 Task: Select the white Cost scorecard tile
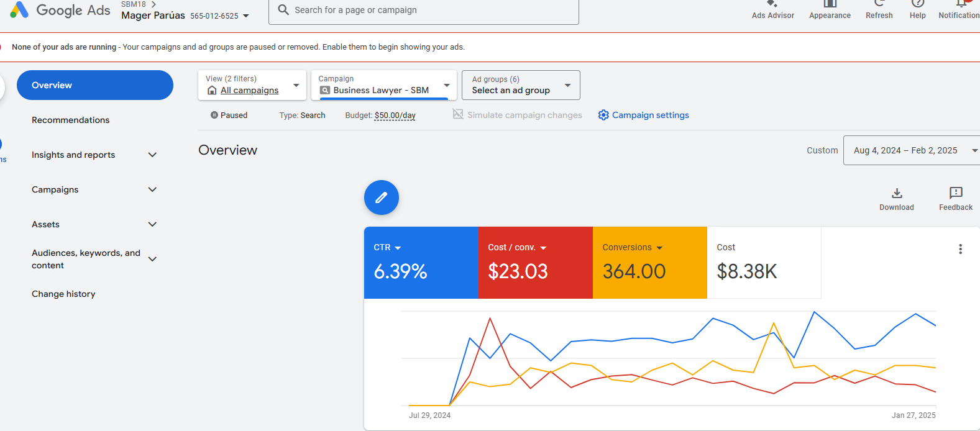click(764, 263)
